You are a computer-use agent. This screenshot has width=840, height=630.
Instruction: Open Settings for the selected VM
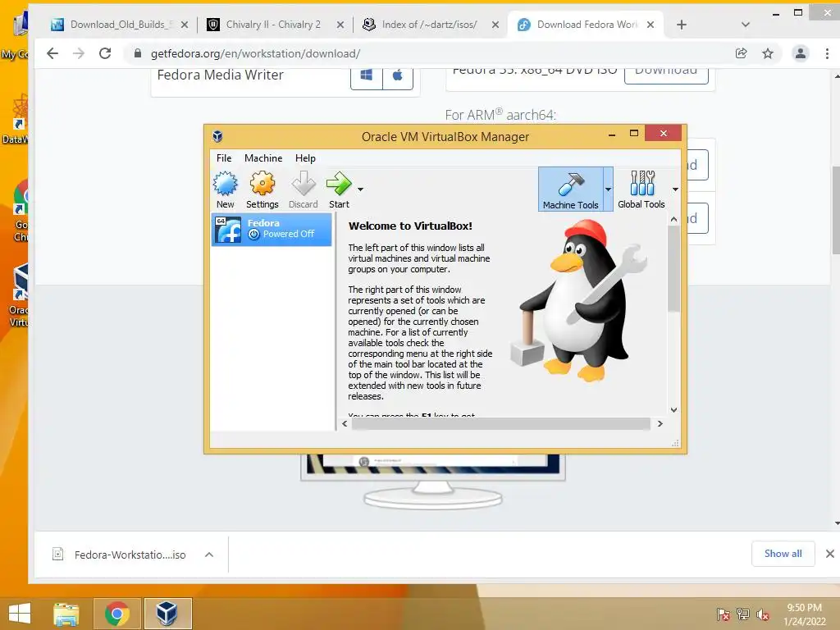262,189
